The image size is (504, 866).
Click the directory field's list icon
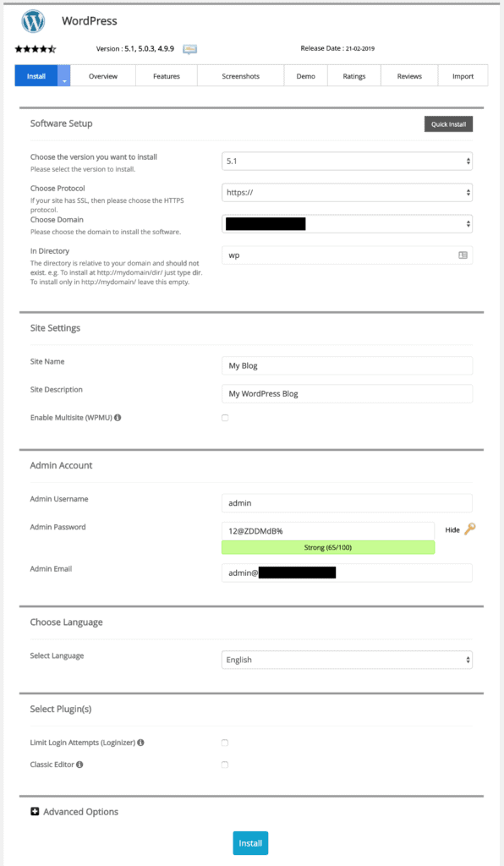(463, 255)
